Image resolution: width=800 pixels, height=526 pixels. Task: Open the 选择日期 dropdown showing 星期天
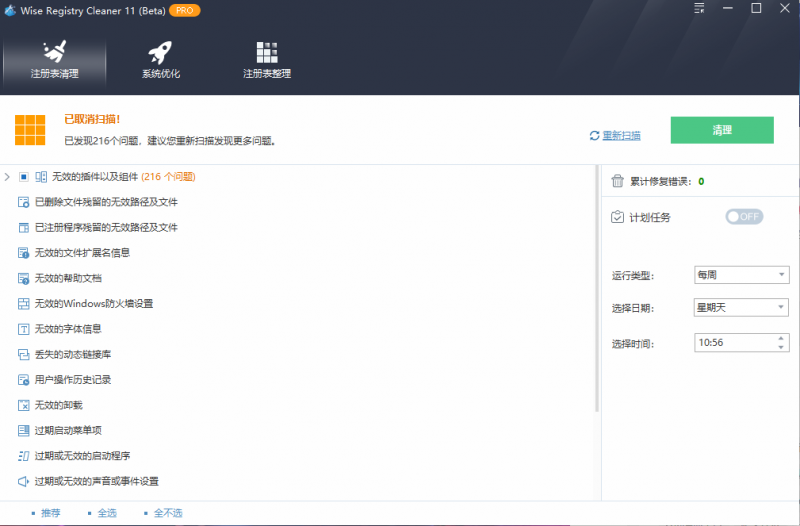pos(741,308)
